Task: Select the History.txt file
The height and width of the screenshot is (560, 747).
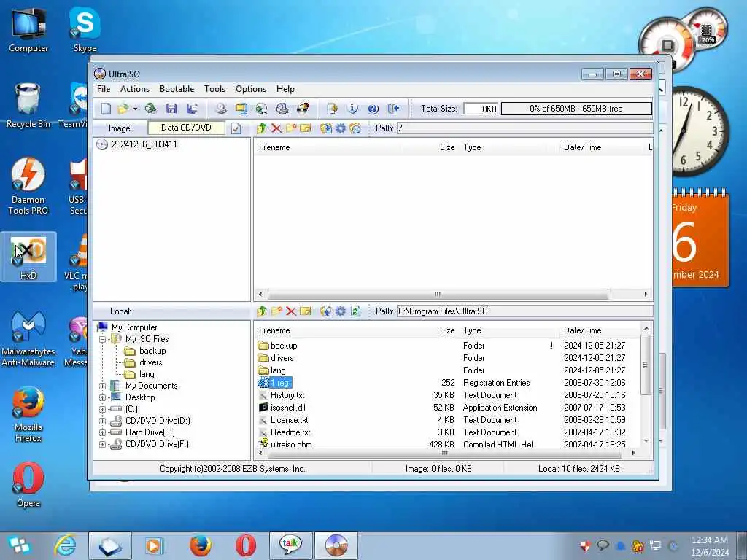Action: [287, 395]
